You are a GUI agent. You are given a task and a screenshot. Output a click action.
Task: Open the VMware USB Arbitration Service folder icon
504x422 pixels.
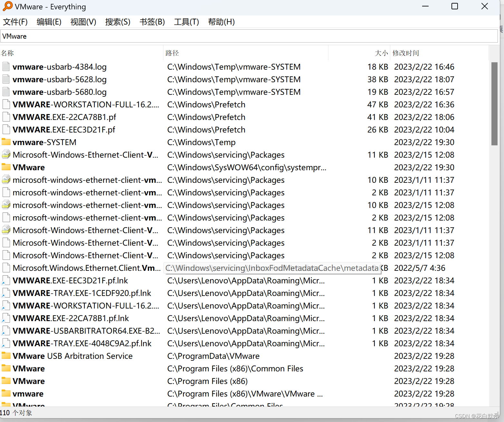[x=6, y=356]
